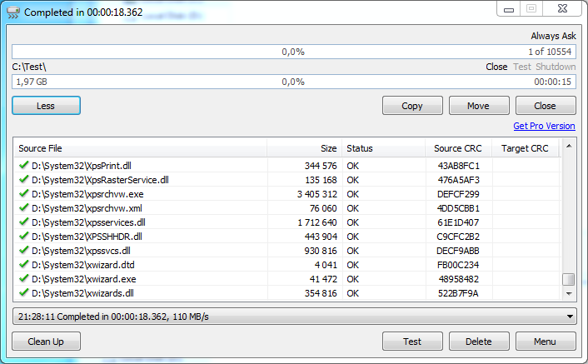The width and height of the screenshot is (588, 364).
Task: Select row D:\System32\xpsservices.dll
Action: pyautogui.click(x=287, y=222)
